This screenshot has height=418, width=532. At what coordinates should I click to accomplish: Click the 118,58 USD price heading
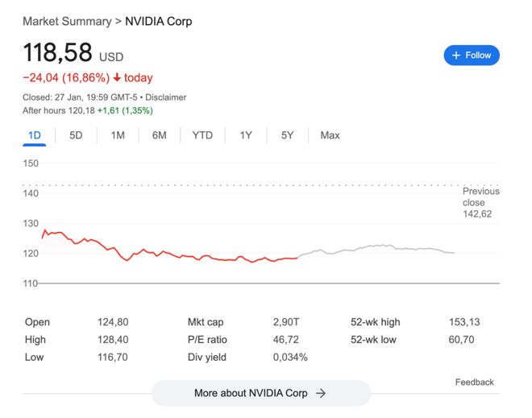[x=58, y=54]
